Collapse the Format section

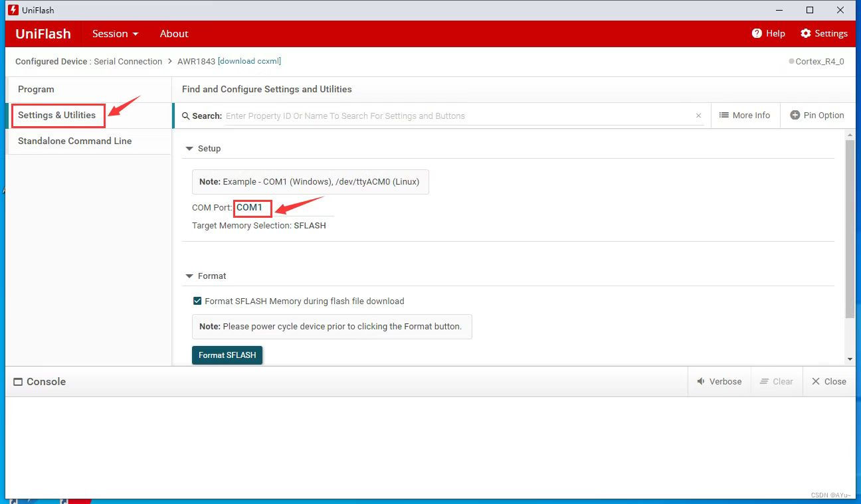coord(189,276)
